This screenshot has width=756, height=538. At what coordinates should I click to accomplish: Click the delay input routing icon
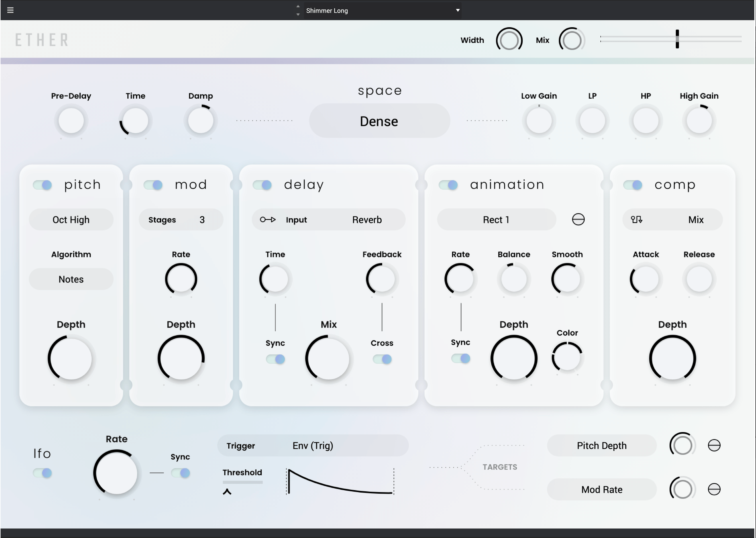point(267,219)
